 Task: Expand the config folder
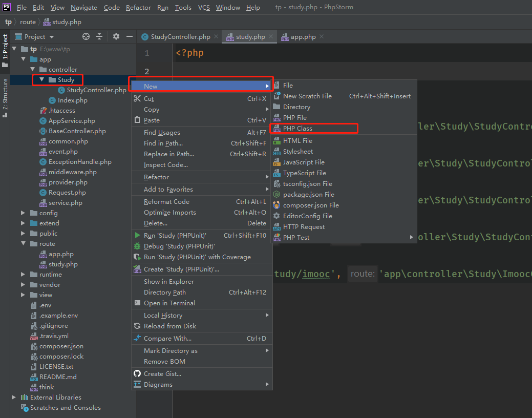click(x=23, y=213)
